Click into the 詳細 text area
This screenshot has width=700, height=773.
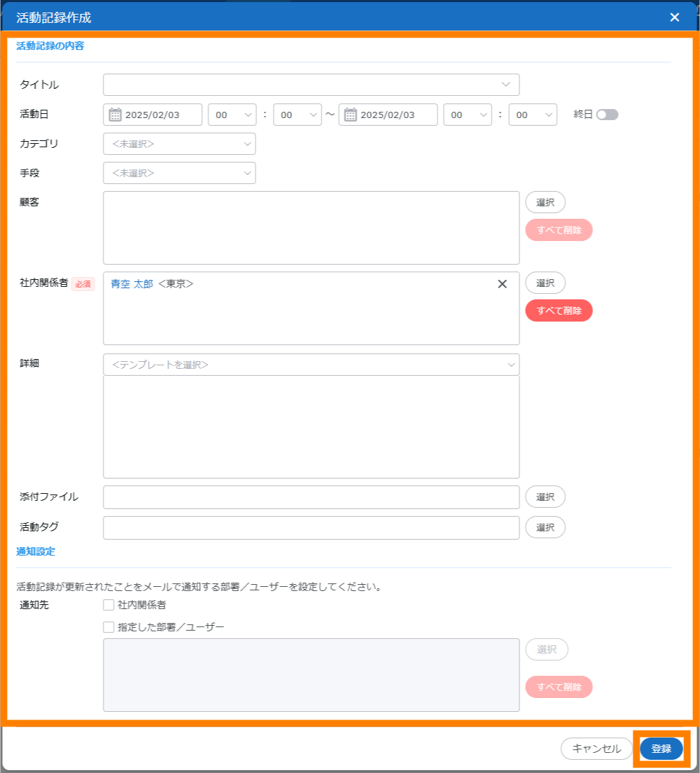(x=311, y=427)
